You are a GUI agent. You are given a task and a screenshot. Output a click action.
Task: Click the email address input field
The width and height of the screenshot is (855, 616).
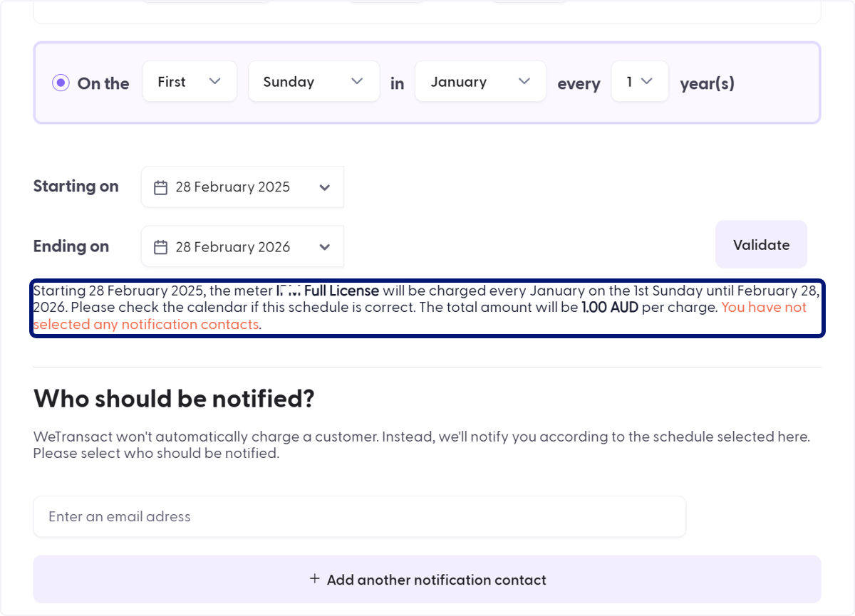pos(360,516)
